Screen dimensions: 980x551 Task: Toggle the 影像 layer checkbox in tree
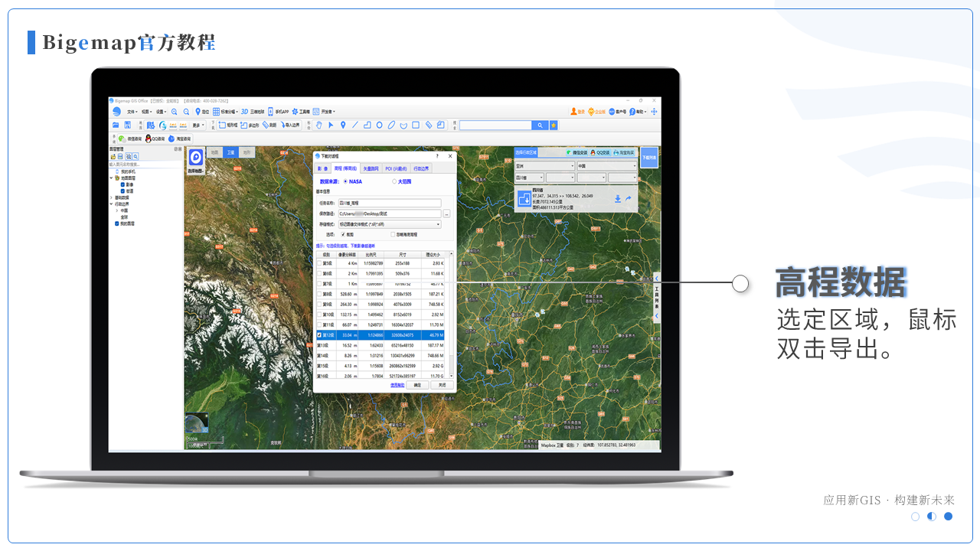(x=122, y=184)
